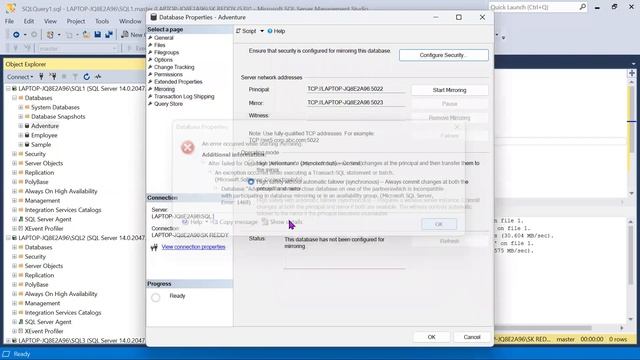Click OK at bottom of Database Properties dialog
The image size is (640, 360).
[431, 337]
